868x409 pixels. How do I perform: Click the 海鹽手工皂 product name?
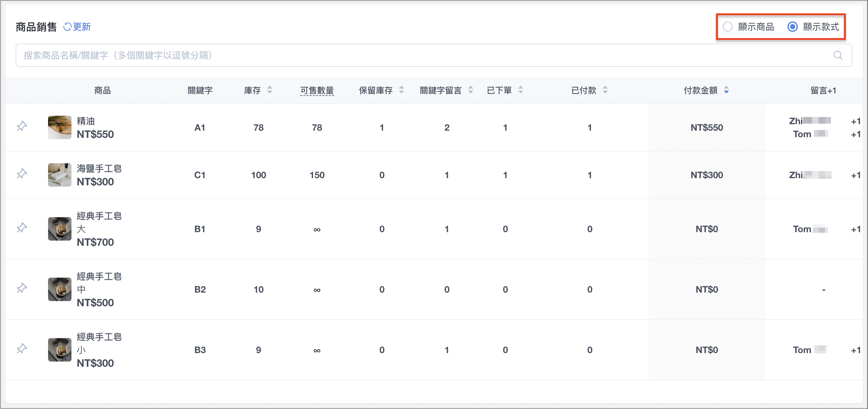(x=99, y=168)
